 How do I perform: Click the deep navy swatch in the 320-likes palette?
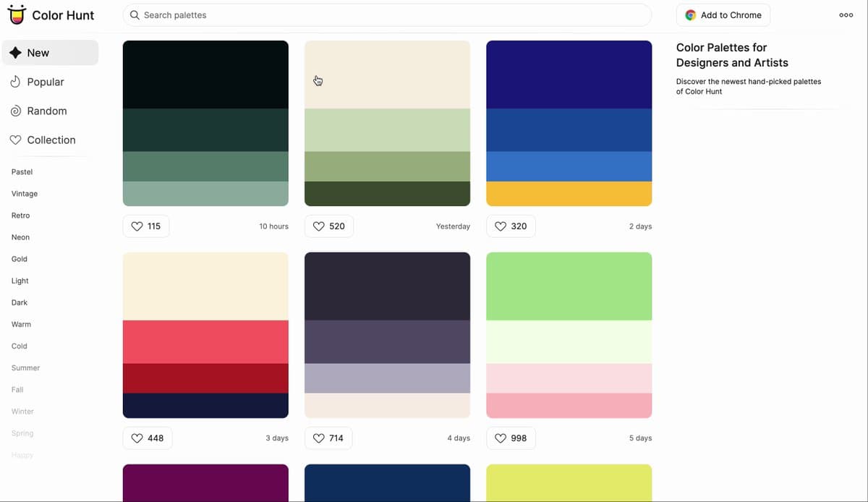tap(569, 75)
